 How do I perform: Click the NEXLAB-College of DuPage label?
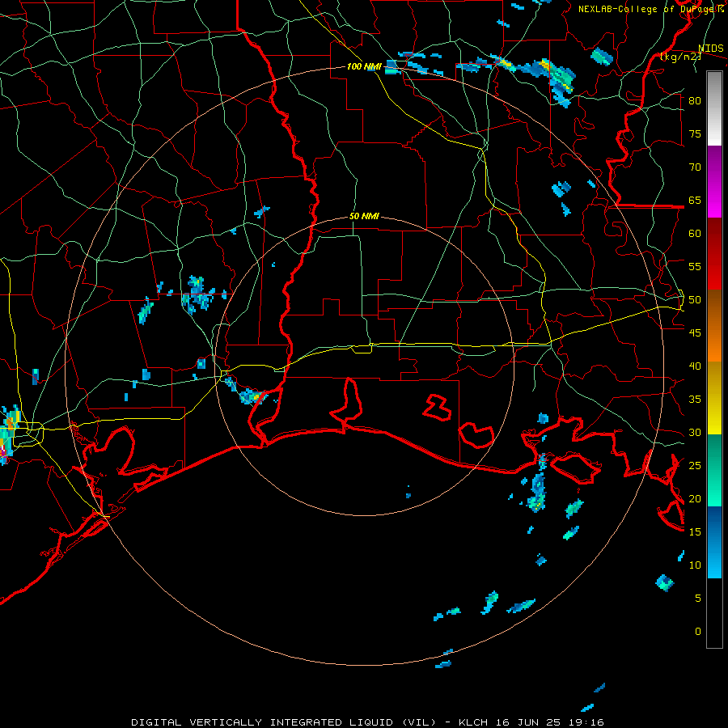pos(647,9)
